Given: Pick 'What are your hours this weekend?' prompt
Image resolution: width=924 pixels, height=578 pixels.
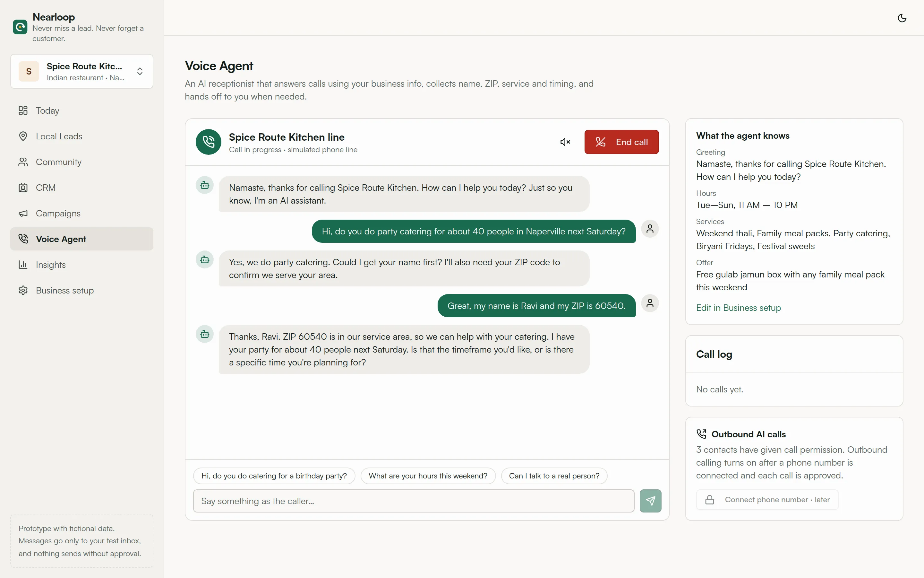Looking at the screenshot, I should [x=428, y=476].
